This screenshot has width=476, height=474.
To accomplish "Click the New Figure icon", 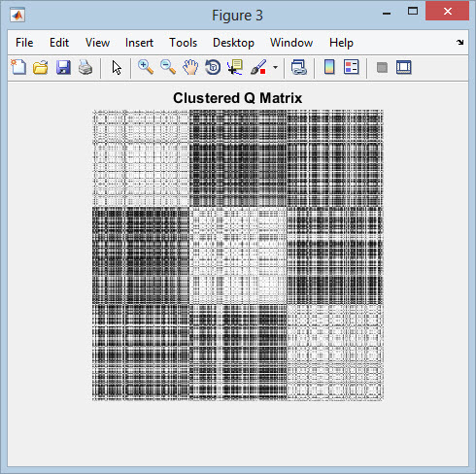I will 18,67.
